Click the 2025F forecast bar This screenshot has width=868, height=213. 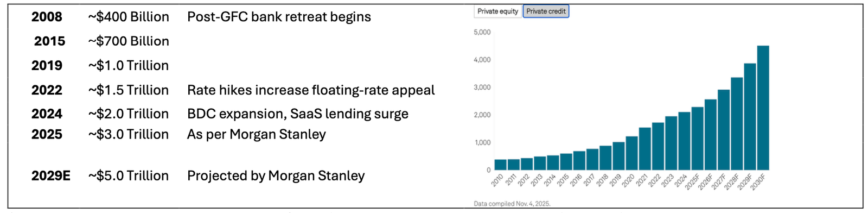(698, 139)
